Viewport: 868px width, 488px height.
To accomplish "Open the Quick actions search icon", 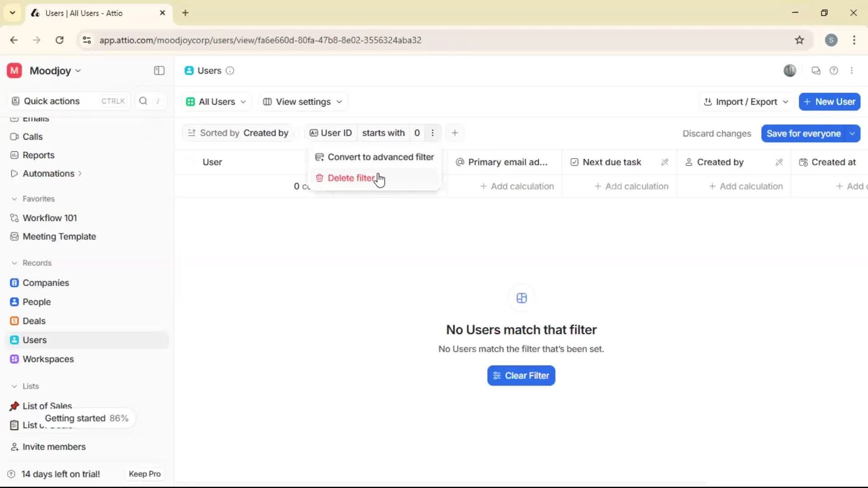I will point(143,101).
